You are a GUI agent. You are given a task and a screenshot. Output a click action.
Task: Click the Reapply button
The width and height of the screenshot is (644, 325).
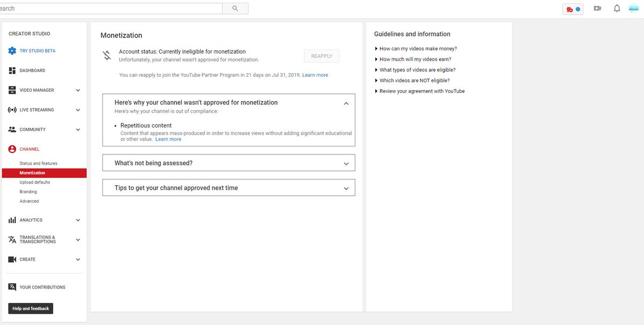[321, 56]
